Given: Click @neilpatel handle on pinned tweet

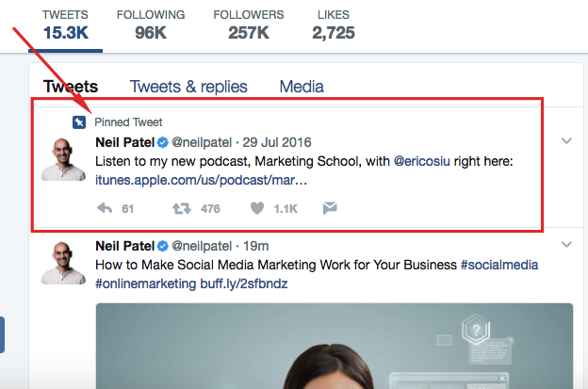Looking at the screenshot, I should [202, 143].
